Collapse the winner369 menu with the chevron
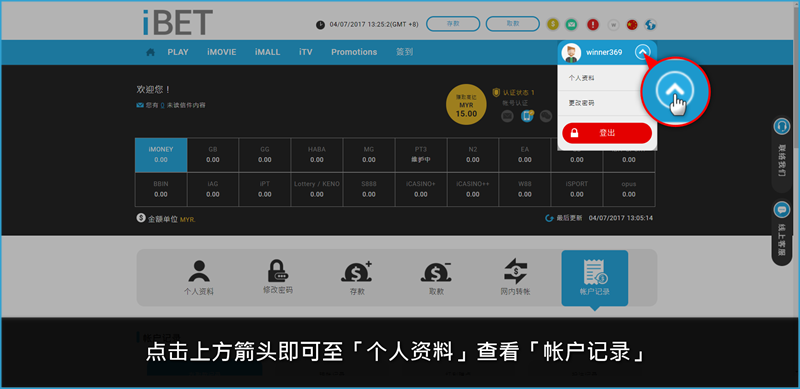This screenshot has width=800, height=389. pos(643,52)
